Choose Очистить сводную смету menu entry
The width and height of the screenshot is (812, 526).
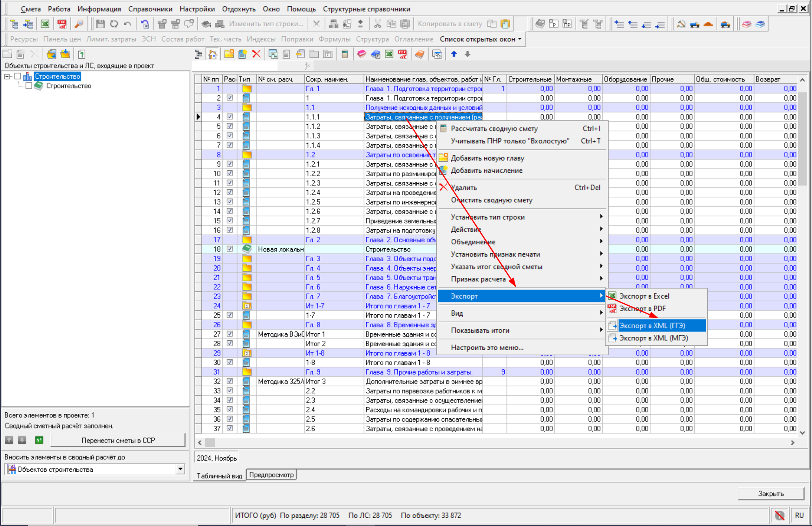[x=522, y=200]
